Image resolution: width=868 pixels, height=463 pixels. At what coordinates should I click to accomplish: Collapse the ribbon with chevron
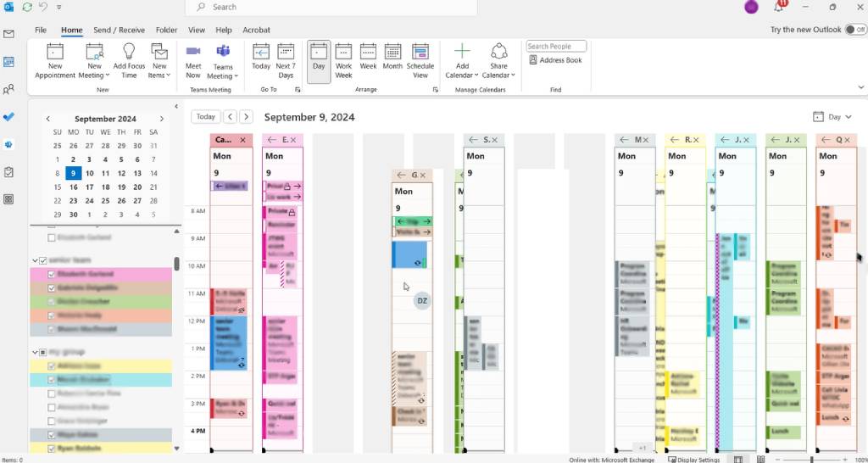coord(861,87)
